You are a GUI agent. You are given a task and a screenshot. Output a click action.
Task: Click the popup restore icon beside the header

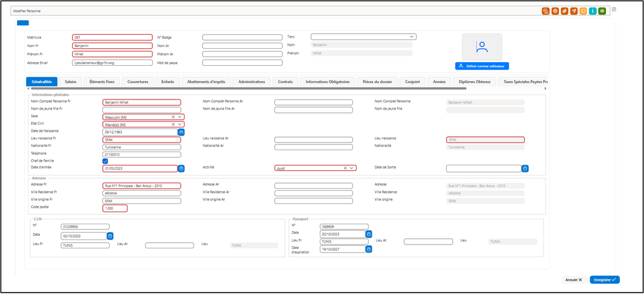(614, 9)
